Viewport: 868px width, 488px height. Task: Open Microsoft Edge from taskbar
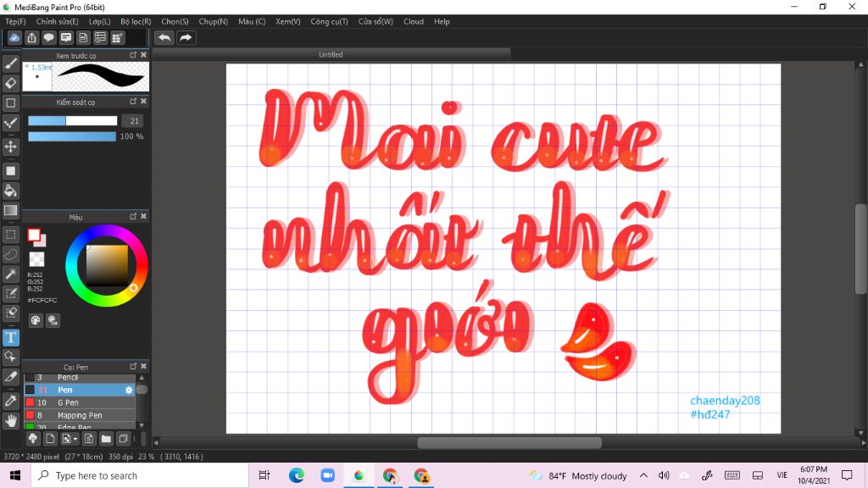tap(296, 476)
